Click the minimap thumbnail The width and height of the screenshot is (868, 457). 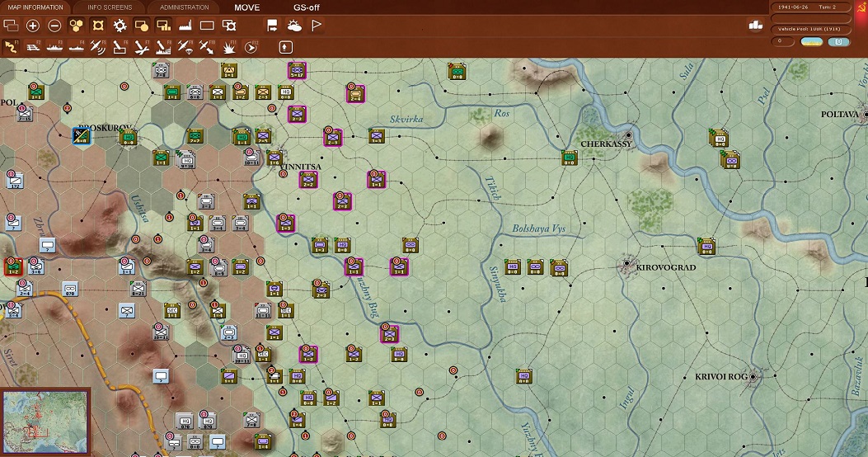(x=45, y=422)
